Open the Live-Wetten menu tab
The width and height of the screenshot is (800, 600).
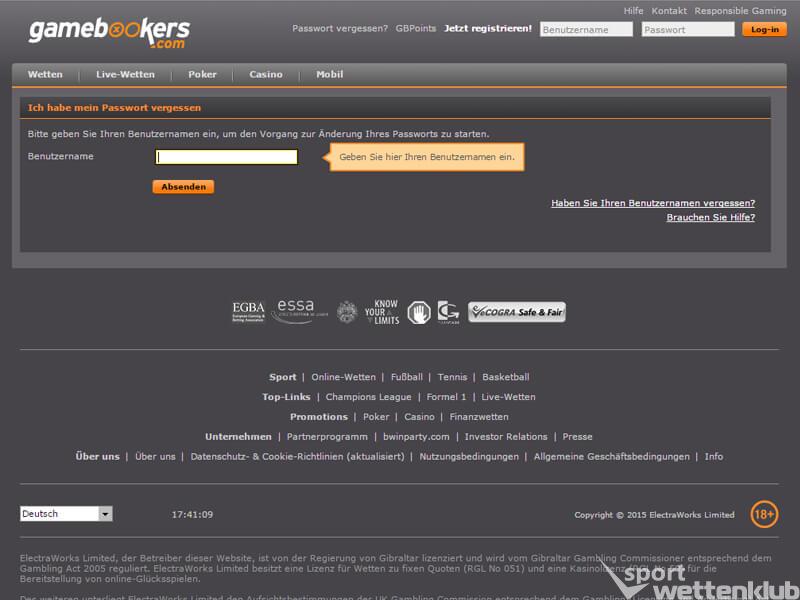coord(126,74)
